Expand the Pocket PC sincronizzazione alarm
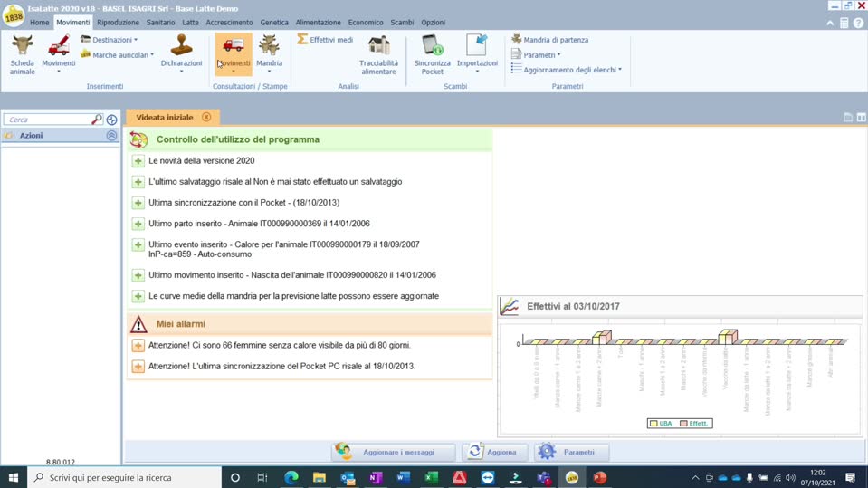 pos(138,367)
